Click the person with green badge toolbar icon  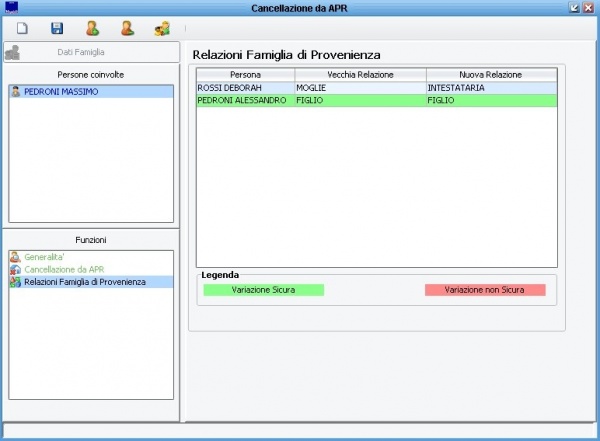[x=92, y=28]
